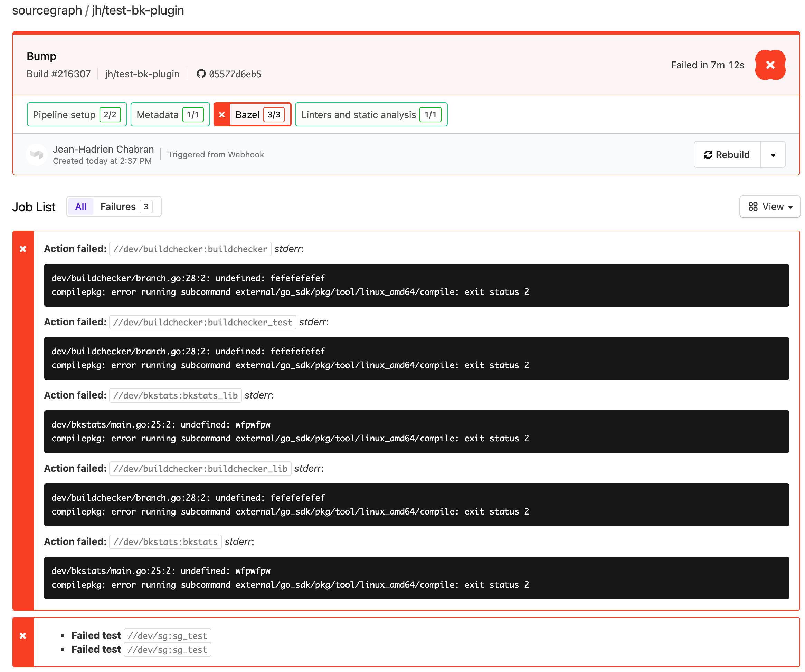The height and width of the screenshot is (672, 805).
Task: Open the View dropdown menu
Action: point(770,207)
